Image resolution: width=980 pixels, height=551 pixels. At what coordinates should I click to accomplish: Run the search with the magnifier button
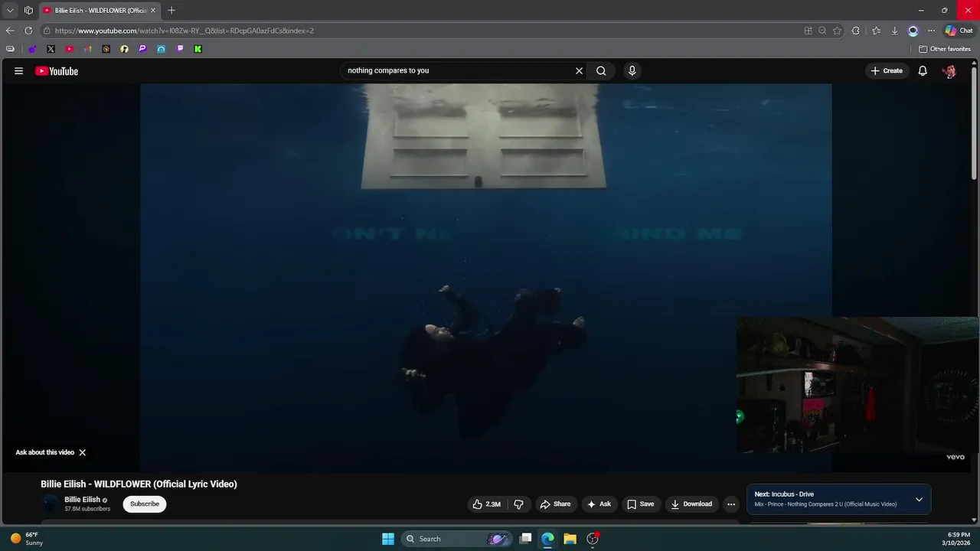(601, 70)
